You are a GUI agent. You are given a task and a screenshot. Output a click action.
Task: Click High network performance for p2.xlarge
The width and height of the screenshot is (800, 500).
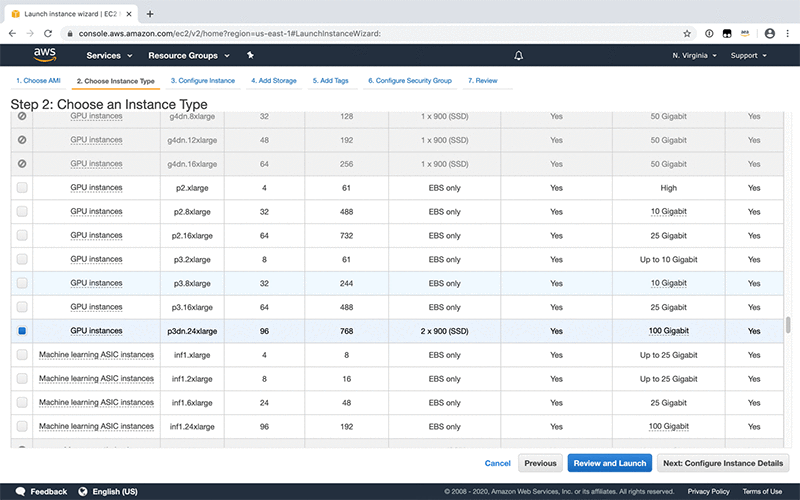[x=668, y=188]
